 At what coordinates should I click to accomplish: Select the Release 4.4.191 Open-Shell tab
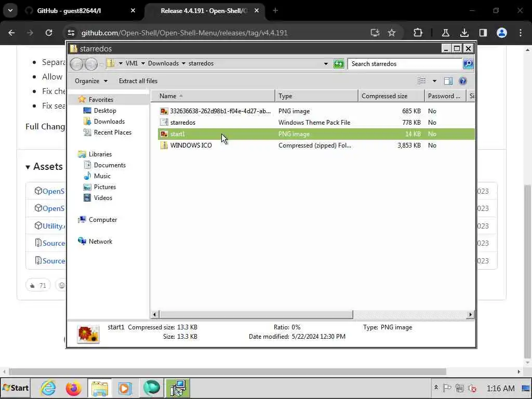(x=204, y=11)
